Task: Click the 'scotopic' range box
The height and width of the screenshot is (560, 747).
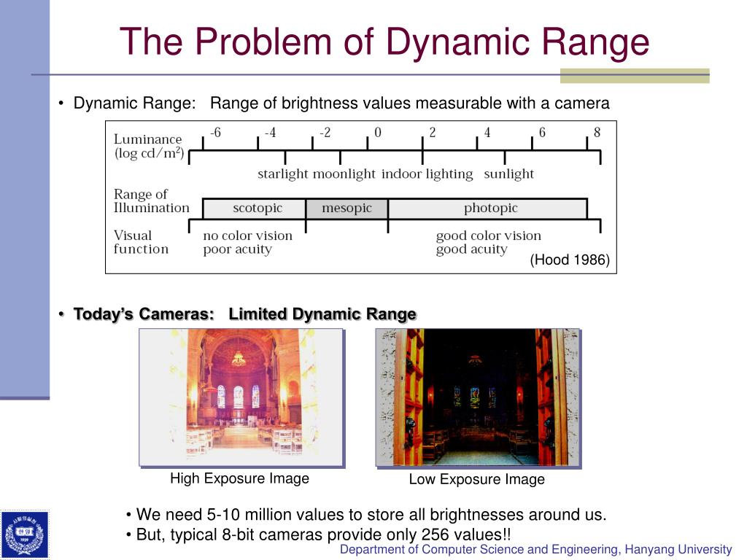Action: (x=254, y=209)
